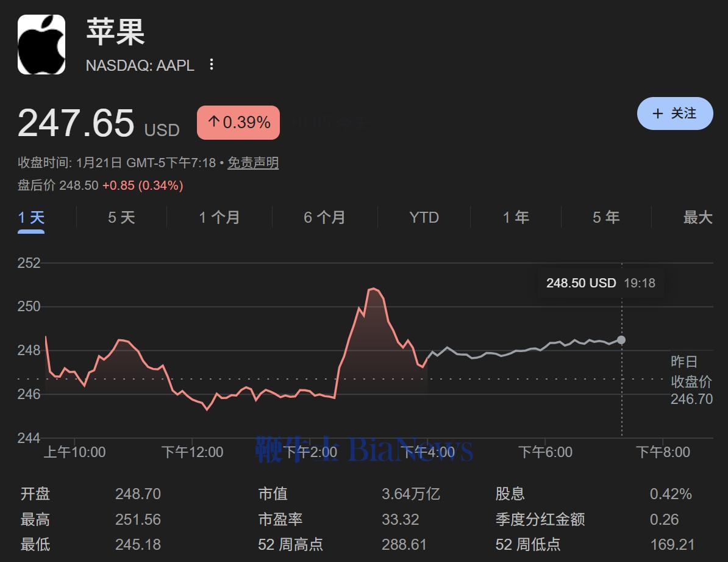Show the 5 年 price chart
Screen dimensions: 728x562
606,217
